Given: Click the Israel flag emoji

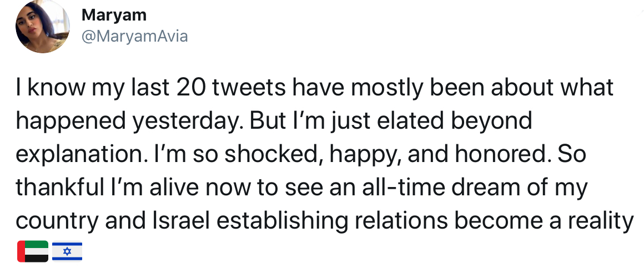Looking at the screenshot, I should coord(67,251).
